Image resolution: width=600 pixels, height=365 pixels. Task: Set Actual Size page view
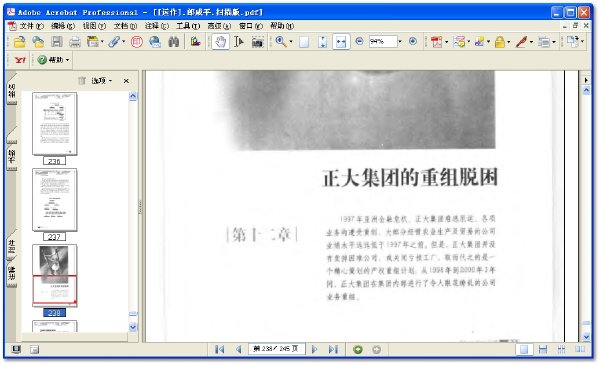(x=304, y=42)
